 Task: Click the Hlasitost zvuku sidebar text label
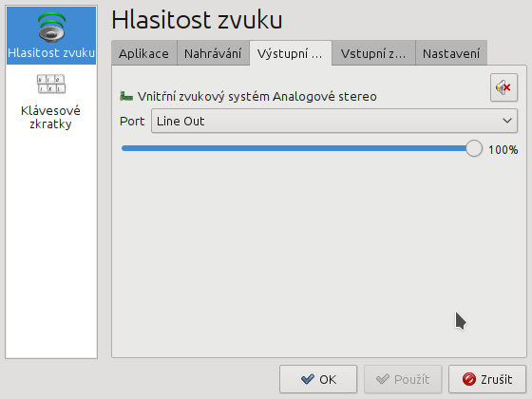(x=51, y=53)
